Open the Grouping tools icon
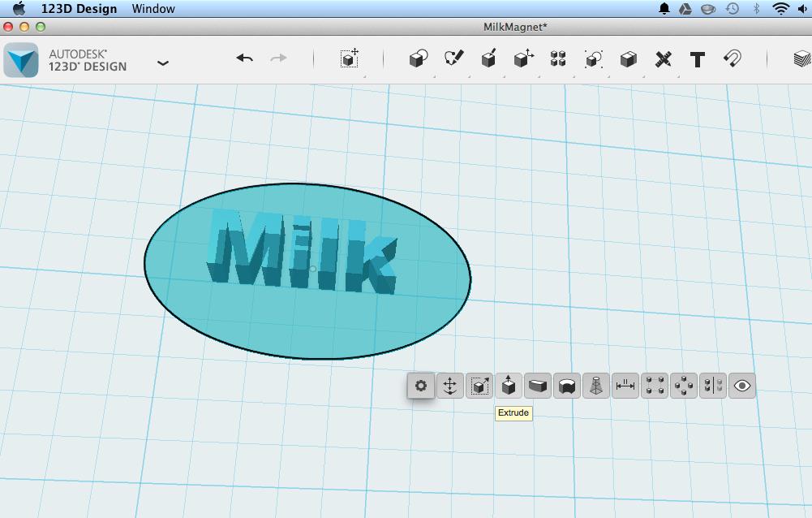The height and width of the screenshot is (518, 812). click(594, 58)
